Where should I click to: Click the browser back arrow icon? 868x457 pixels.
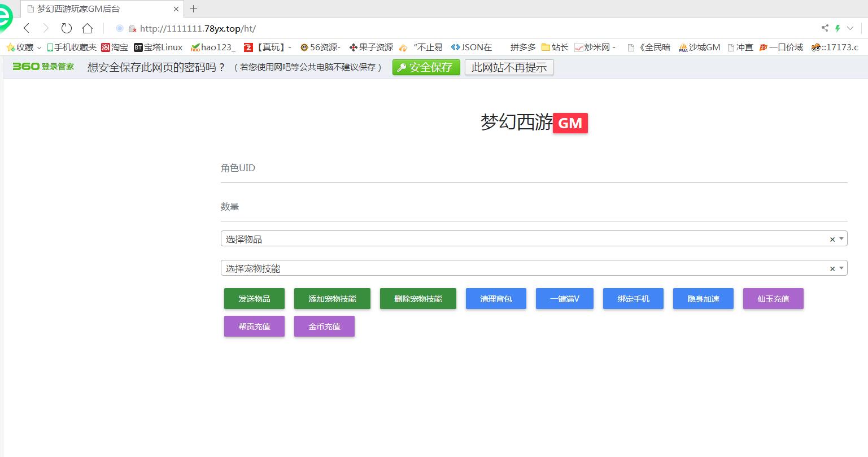(27, 28)
